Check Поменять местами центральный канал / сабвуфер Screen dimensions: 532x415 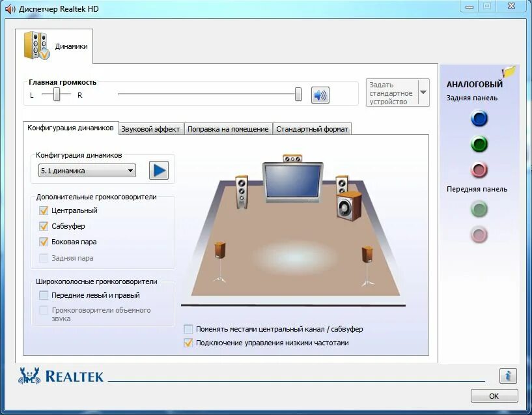(x=188, y=329)
